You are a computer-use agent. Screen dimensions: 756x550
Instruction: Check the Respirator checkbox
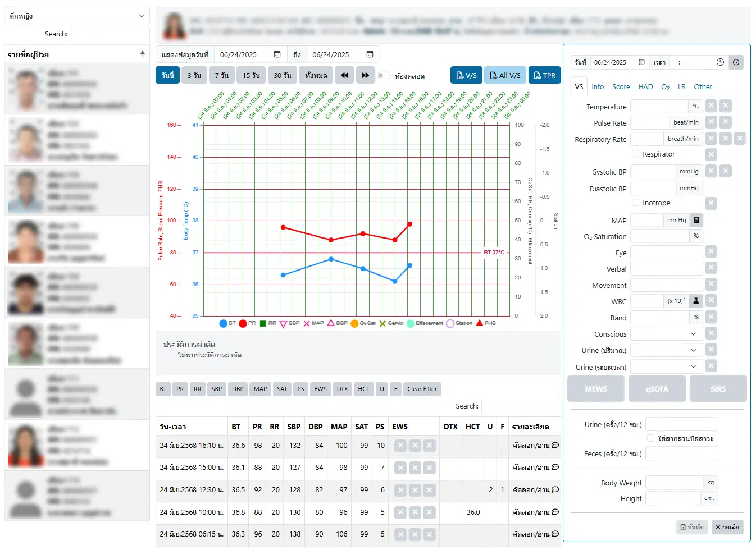(636, 154)
